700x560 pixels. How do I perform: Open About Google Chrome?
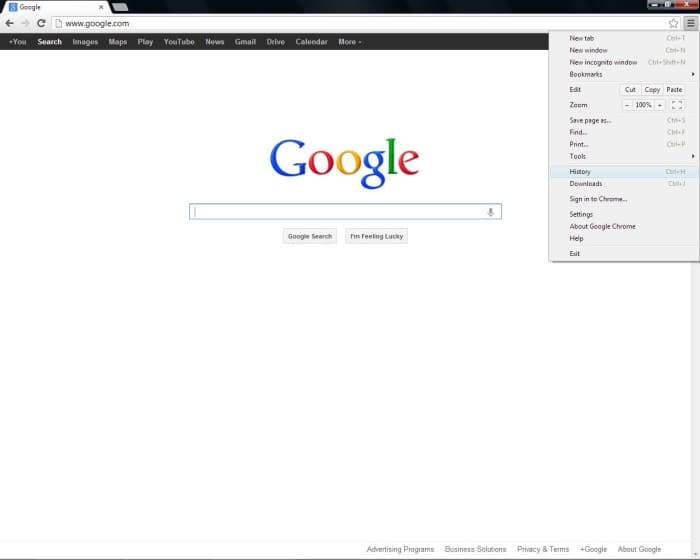coord(624,226)
